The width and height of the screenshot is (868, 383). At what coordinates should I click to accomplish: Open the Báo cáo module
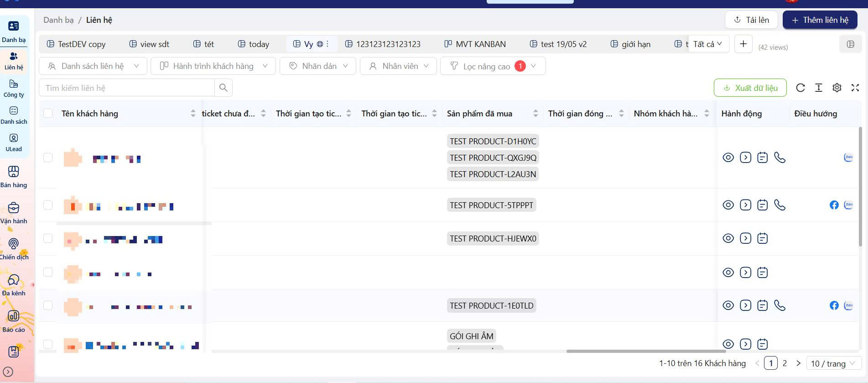tap(14, 322)
